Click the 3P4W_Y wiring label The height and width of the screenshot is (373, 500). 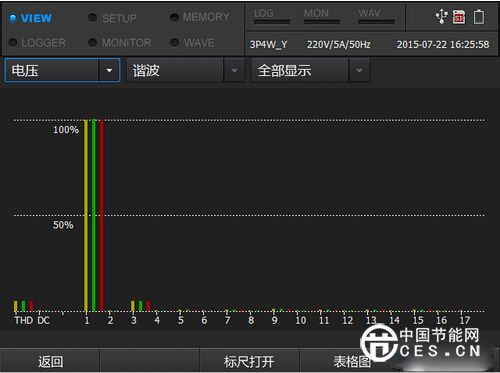(269, 44)
